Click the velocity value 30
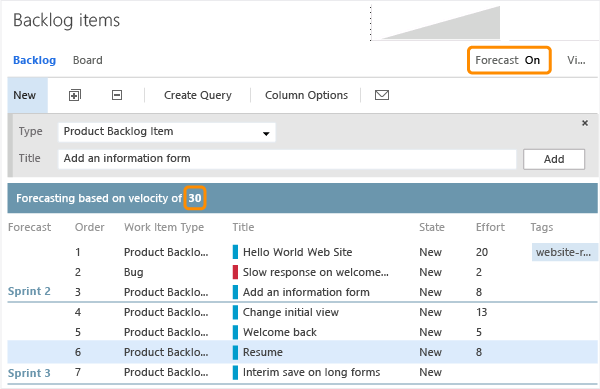600x389 pixels. tap(195, 198)
